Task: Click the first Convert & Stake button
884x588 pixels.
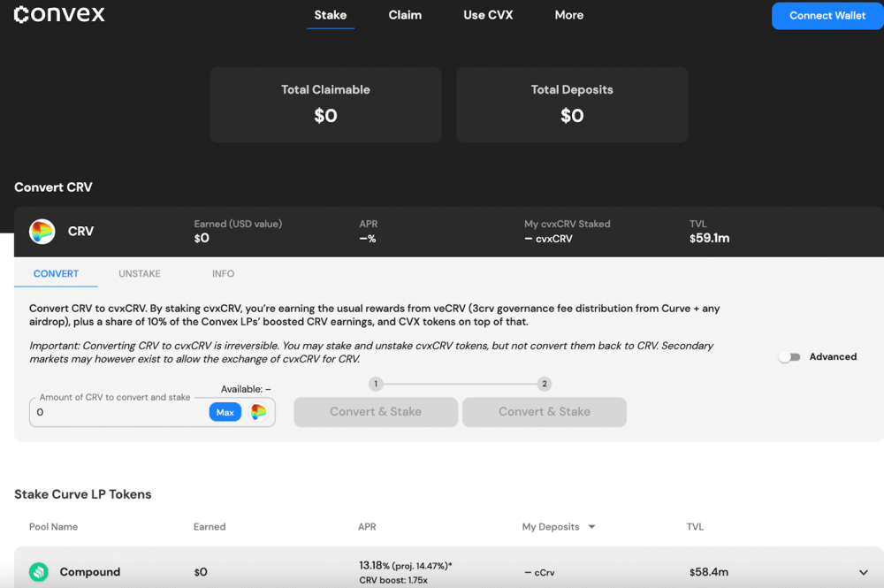Action: coord(376,412)
